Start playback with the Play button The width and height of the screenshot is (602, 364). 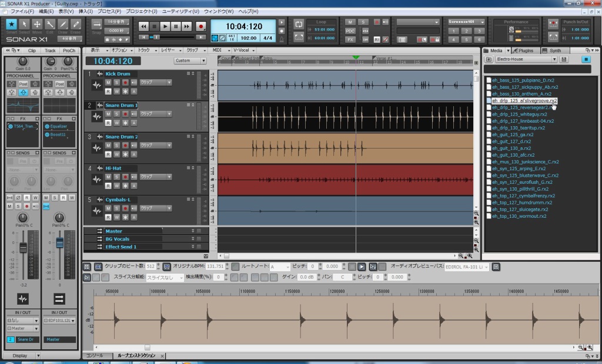tap(165, 26)
